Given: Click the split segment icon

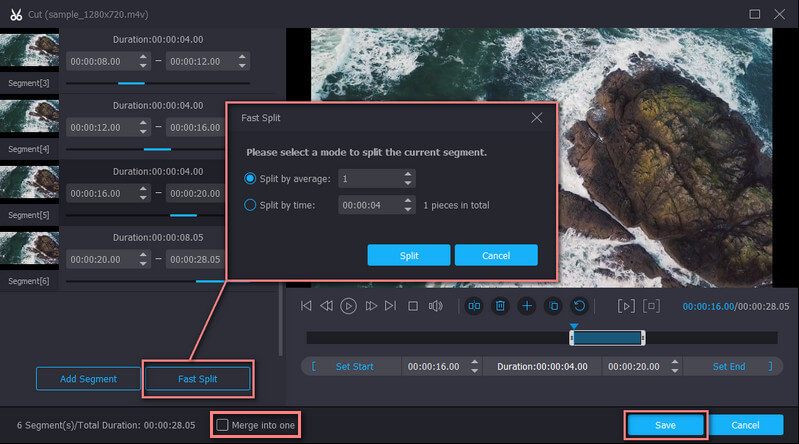Looking at the screenshot, I should tap(474, 306).
